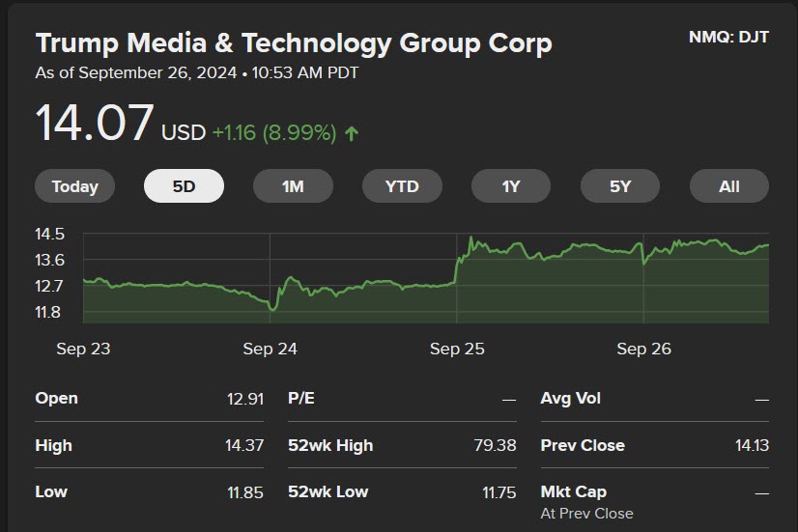Image resolution: width=798 pixels, height=532 pixels.
Task: Click the Mkt Cap label
Action: tap(574, 491)
